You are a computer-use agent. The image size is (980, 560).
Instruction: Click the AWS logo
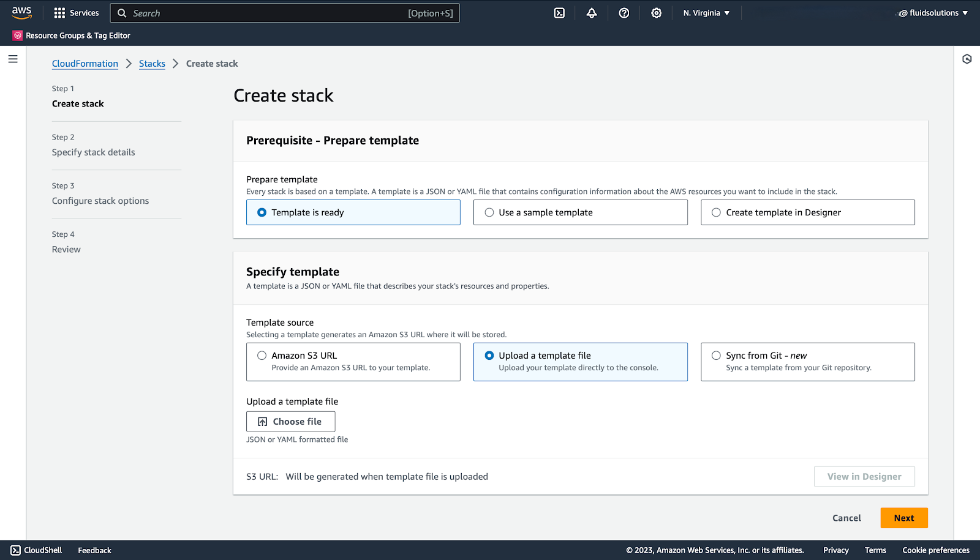click(21, 12)
